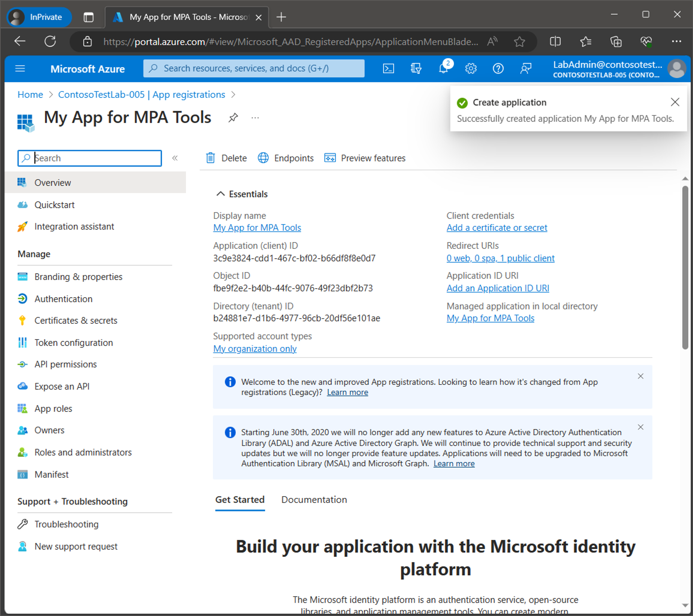Image resolution: width=693 pixels, height=616 pixels.
Task: Click Learn more in the welcome banner
Action: coord(348,392)
